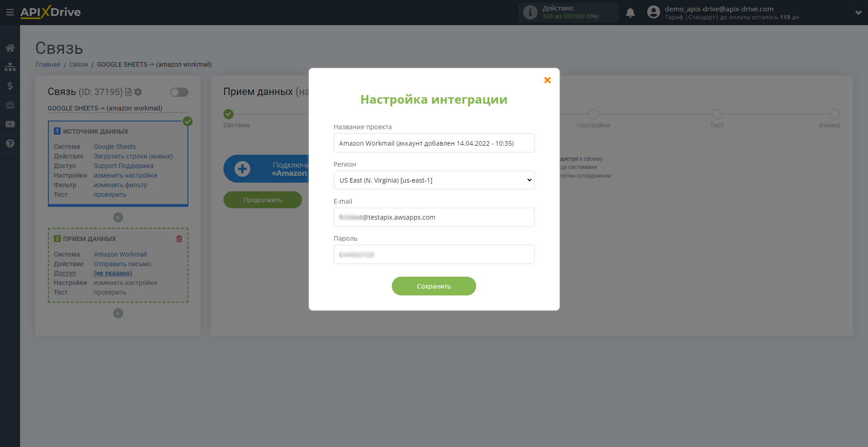This screenshot has width=868, height=447.
Task: Click the Настройки step circle
Action: pos(593,114)
